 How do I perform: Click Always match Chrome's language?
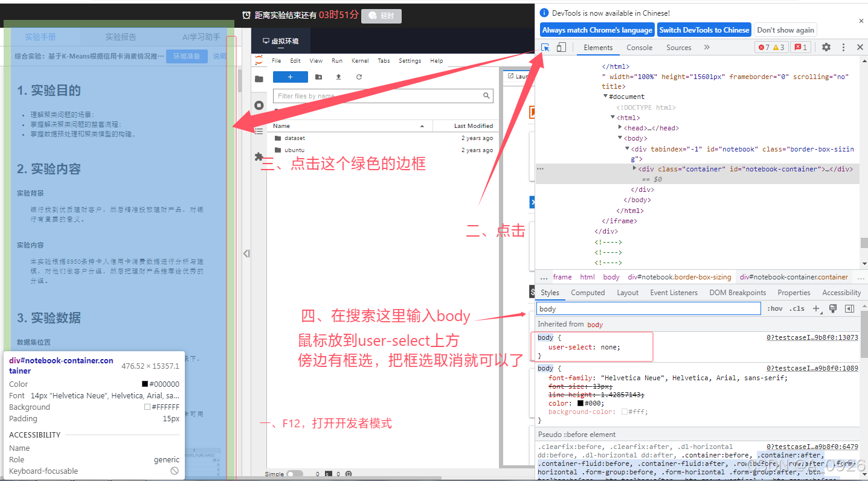(597, 30)
